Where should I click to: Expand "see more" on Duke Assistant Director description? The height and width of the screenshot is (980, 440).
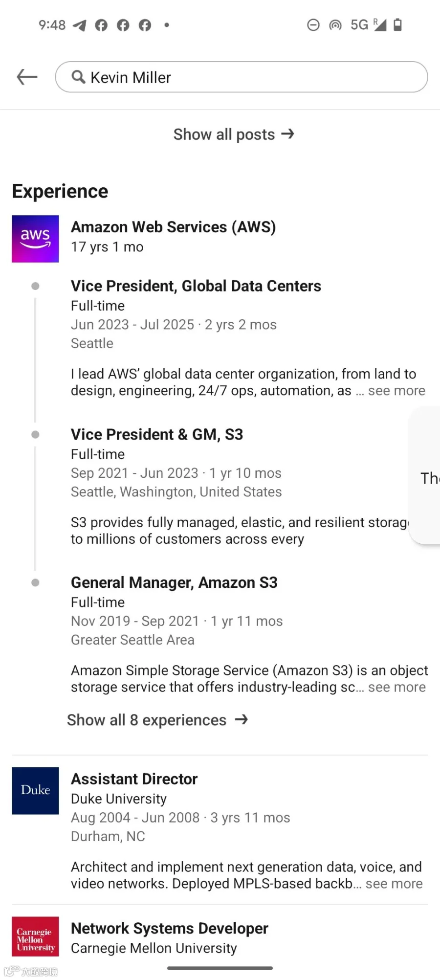click(394, 884)
